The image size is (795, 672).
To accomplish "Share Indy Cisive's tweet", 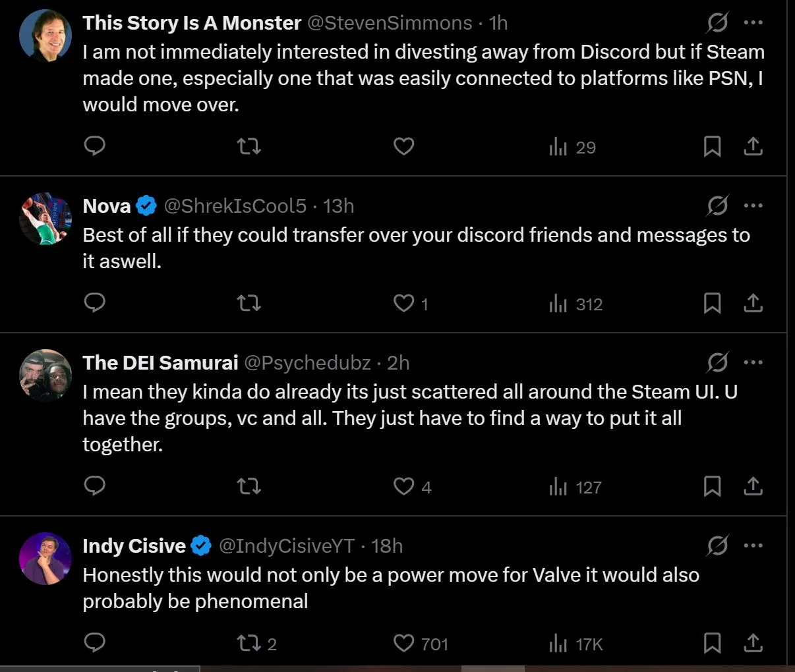I will point(753,643).
